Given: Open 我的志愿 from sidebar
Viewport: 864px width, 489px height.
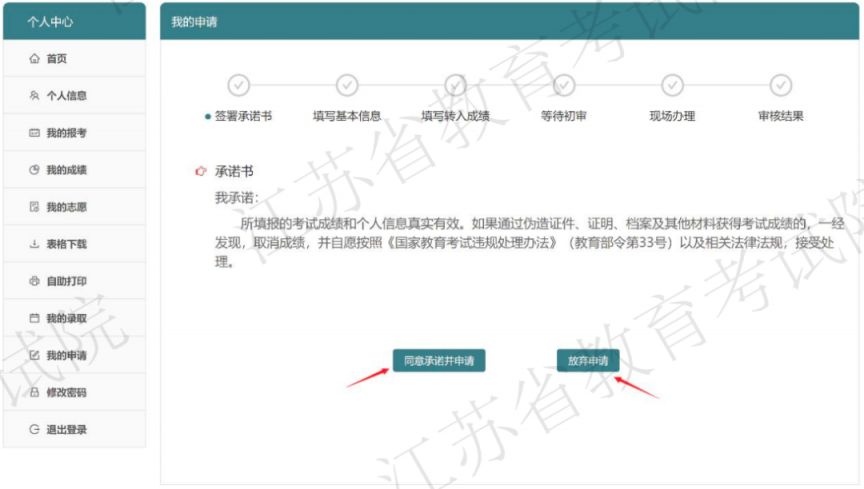Looking at the screenshot, I should pos(74,207).
